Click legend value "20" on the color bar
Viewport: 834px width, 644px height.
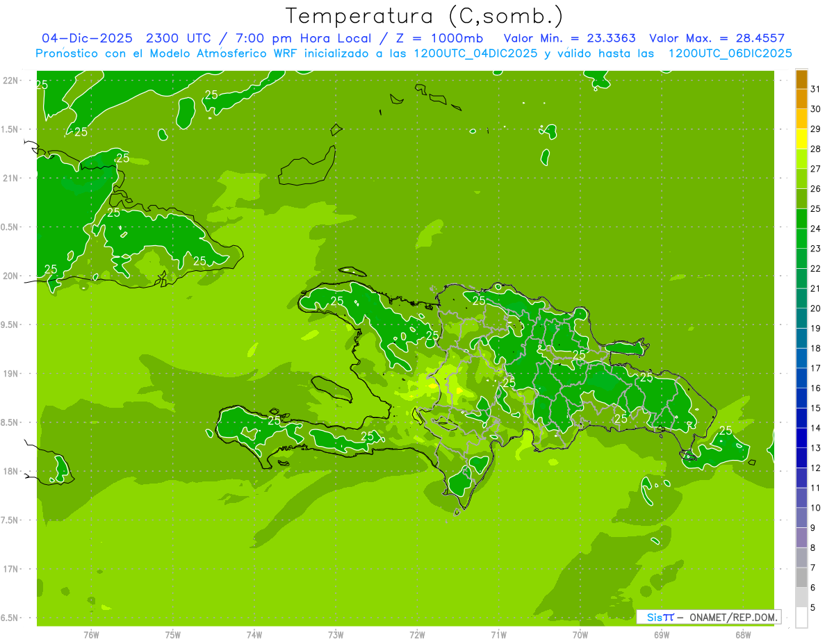(815, 308)
